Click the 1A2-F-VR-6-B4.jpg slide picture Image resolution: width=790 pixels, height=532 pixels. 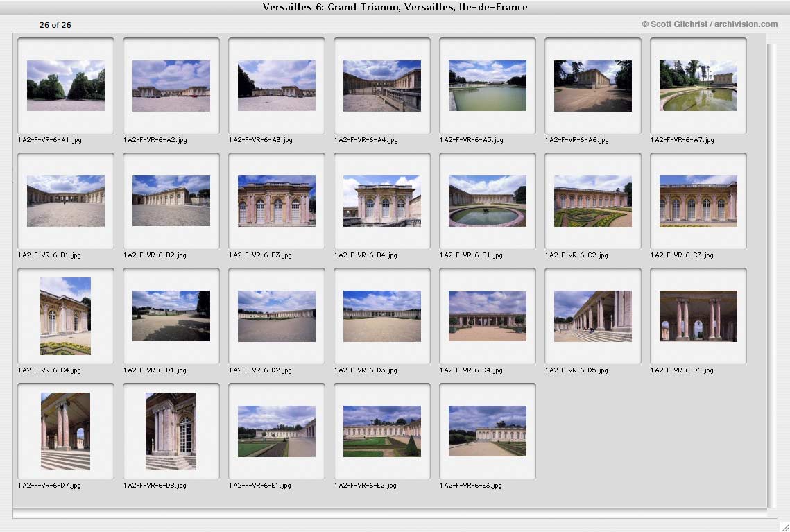pyautogui.click(x=382, y=201)
